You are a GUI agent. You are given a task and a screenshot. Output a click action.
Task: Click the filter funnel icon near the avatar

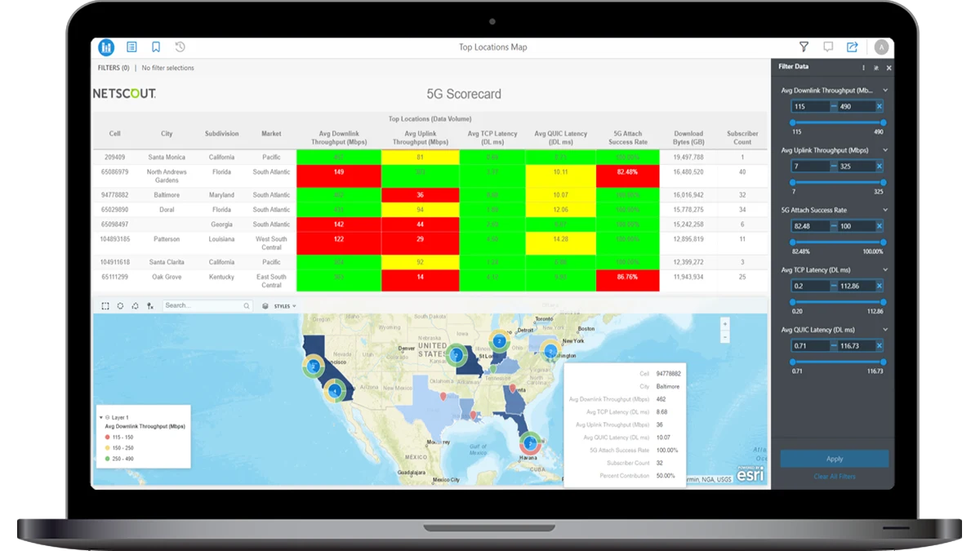[x=804, y=47]
